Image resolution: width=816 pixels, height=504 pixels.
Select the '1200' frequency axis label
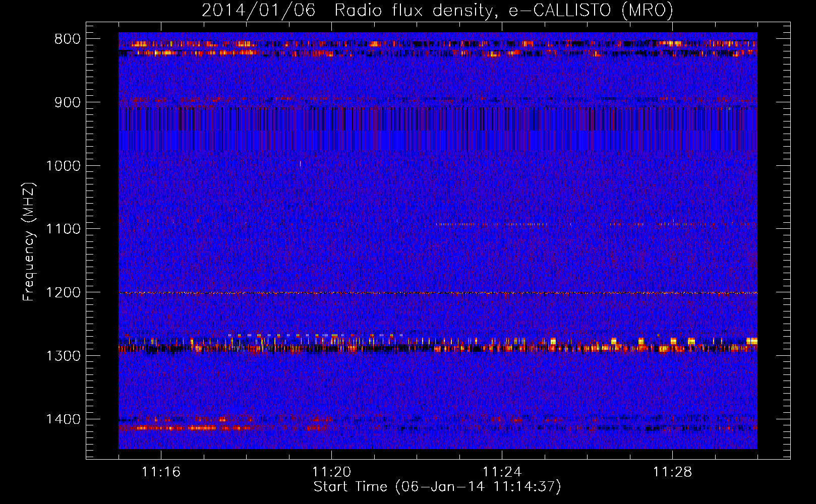point(64,292)
